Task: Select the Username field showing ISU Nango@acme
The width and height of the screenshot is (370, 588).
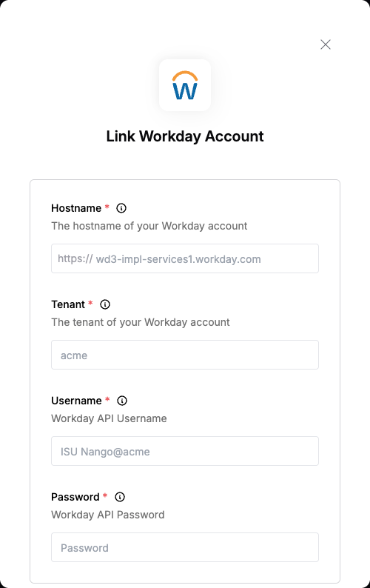Action: (185, 451)
